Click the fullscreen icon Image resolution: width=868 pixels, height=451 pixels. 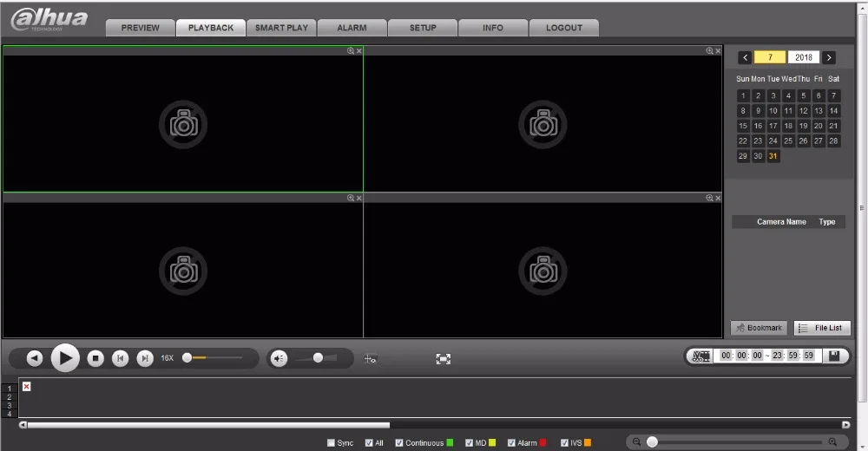coord(443,359)
